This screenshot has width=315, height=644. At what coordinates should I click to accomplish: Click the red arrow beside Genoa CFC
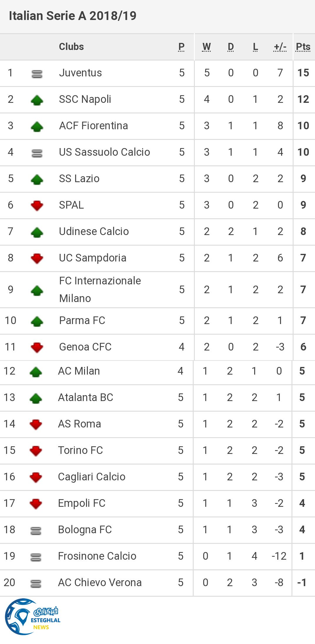[37, 348]
